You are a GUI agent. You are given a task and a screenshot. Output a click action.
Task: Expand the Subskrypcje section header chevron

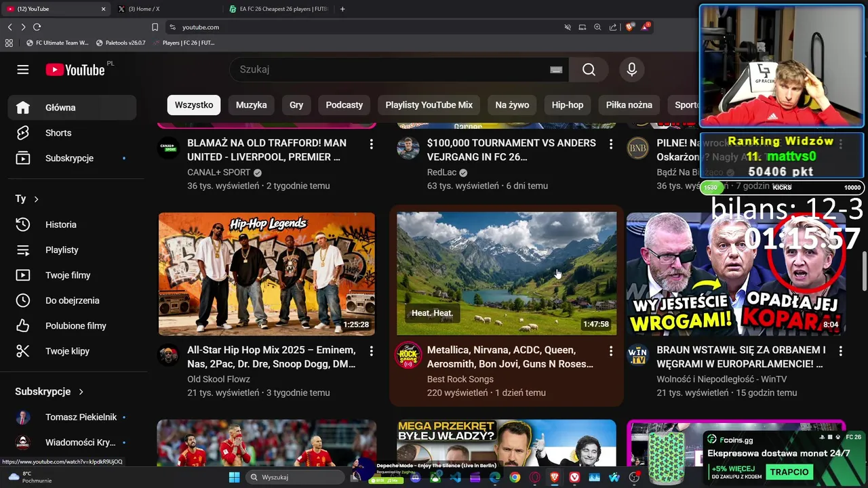(x=81, y=392)
